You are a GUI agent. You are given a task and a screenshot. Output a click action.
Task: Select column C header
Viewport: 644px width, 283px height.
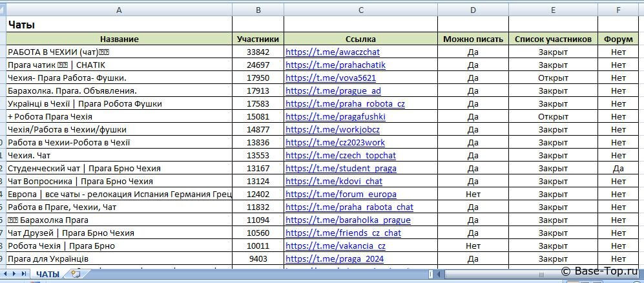360,10
